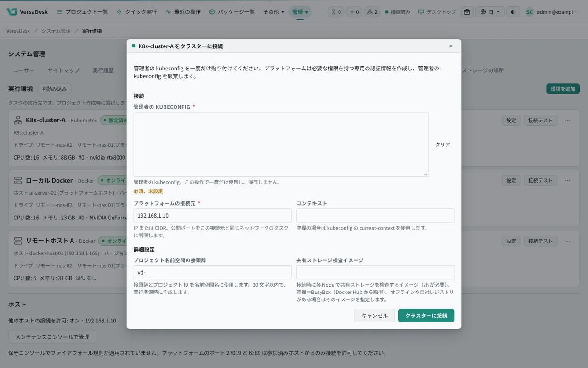Open プロジェクト一覧 in the top navigation
The image size is (588, 368).
pos(82,12)
